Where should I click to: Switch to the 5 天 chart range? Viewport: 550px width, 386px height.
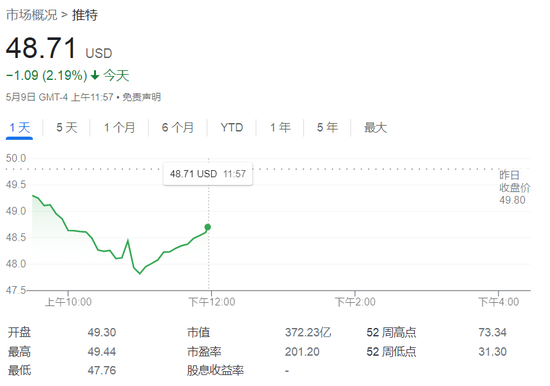pos(67,128)
